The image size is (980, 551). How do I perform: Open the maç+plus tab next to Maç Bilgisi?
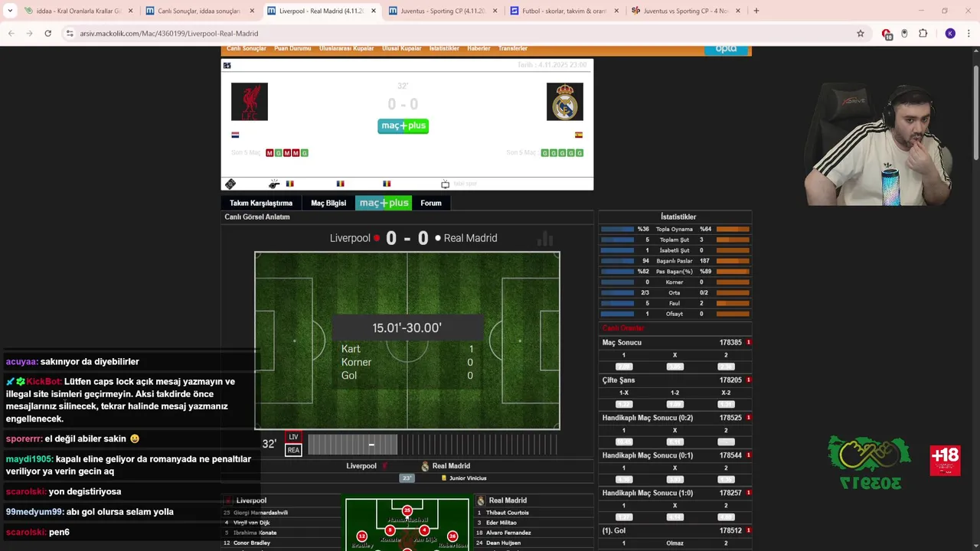[x=384, y=203]
